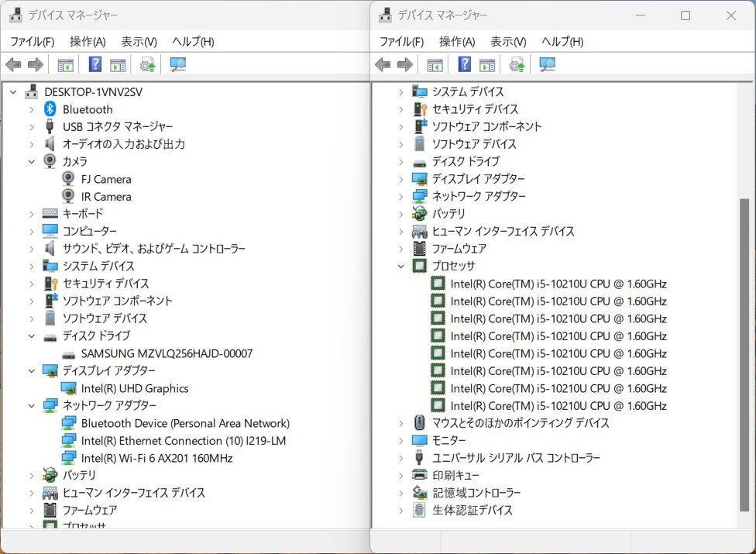This screenshot has height=554, width=756.
Task: Select コンピューター row in left window
Action: (x=90, y=231)
